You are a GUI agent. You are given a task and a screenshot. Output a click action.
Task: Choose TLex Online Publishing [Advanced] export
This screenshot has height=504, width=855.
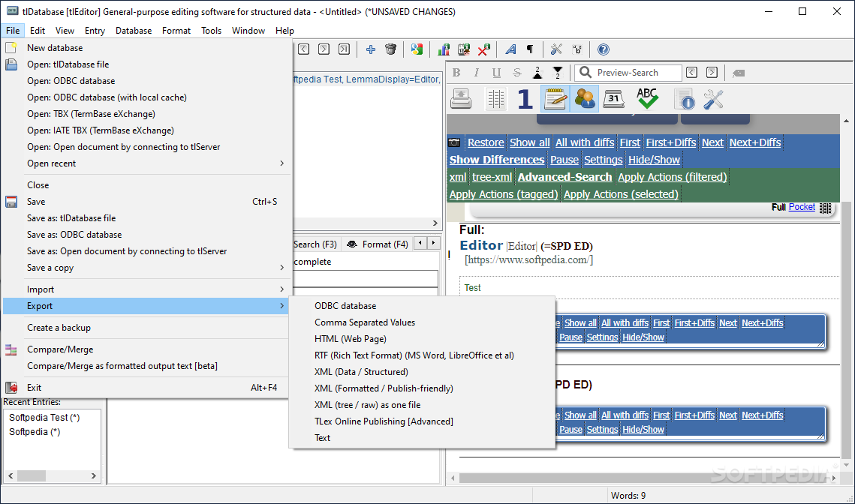[422, 421]
